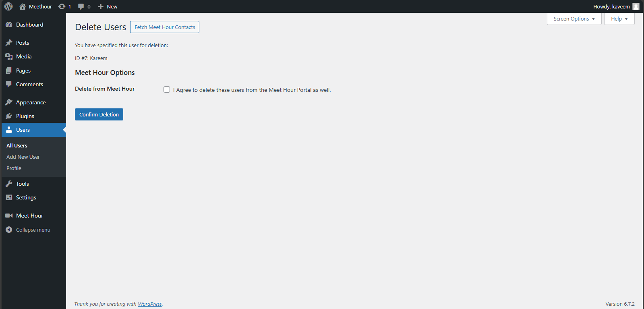Click the user avatar in top bar
Viewport: 644px width, 309px height.
pyautogui.click(x=636, y=6)
